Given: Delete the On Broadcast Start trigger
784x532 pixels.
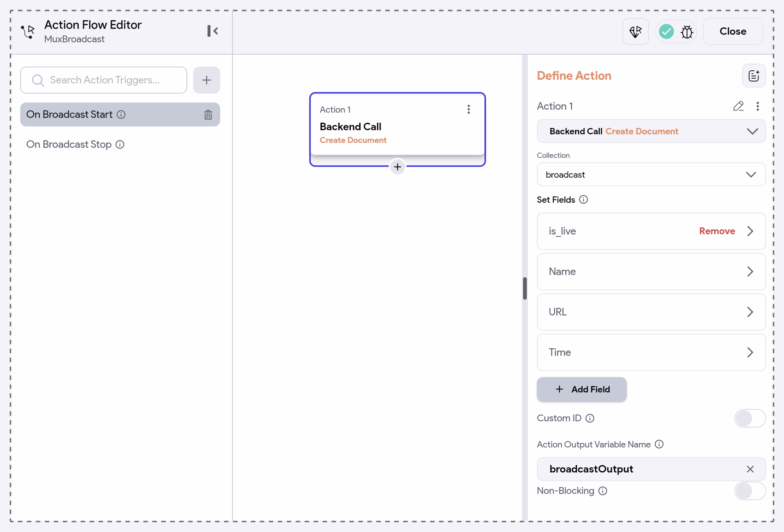Looking at the screenshot, I should (208, 114).
